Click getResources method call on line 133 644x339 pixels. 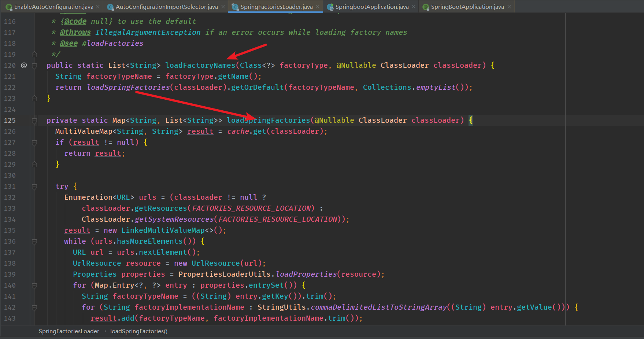click(161, 208)
